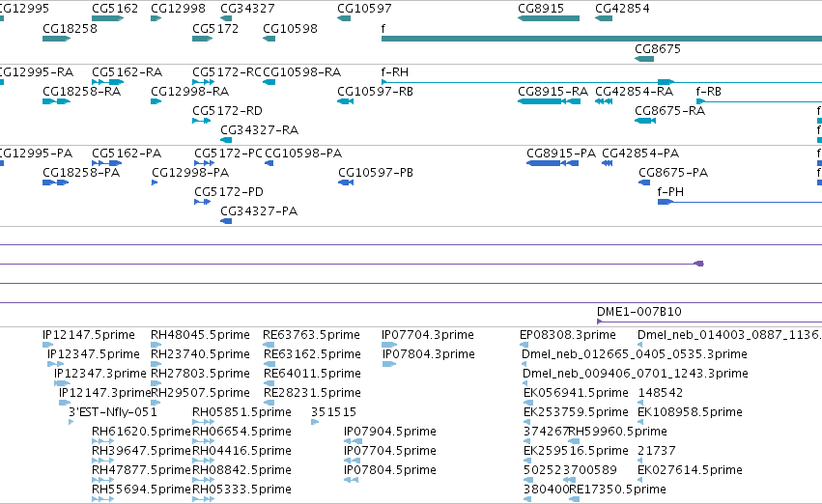Screen dimensions: 822x504
Task: Click EST label IP12347.3prime
Action: coord(100,374)
